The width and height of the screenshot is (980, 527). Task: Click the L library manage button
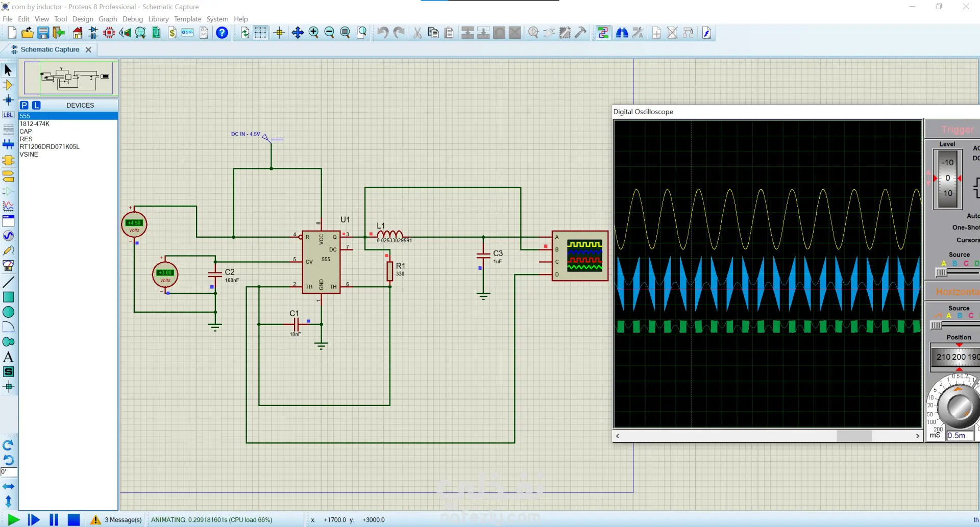click(36, 105)
